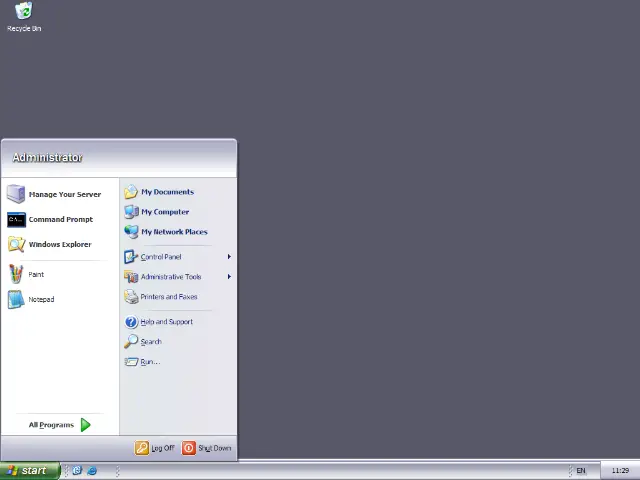Select the My Computer menu entry text

[165, 212]
